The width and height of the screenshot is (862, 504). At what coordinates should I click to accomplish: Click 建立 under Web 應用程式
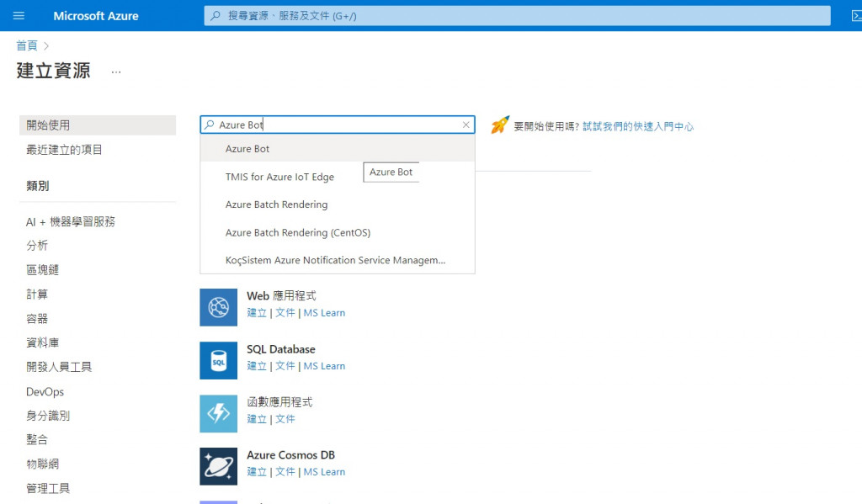(x=256, y=313)
